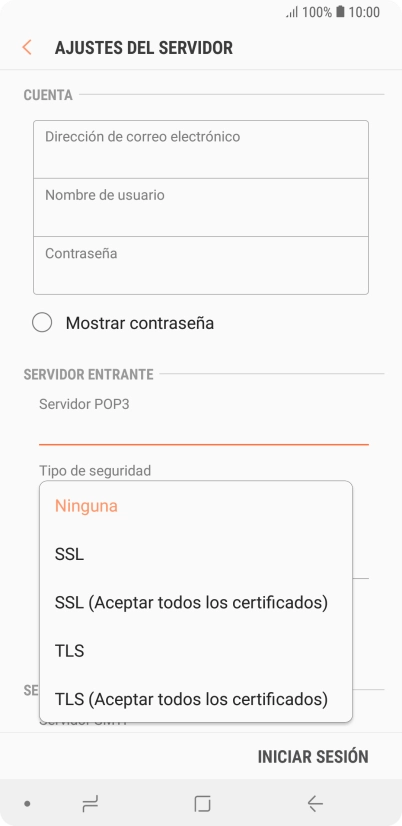Tap the signal strength icon
This screenshot has width=402, height=826.
coord(292,12)
